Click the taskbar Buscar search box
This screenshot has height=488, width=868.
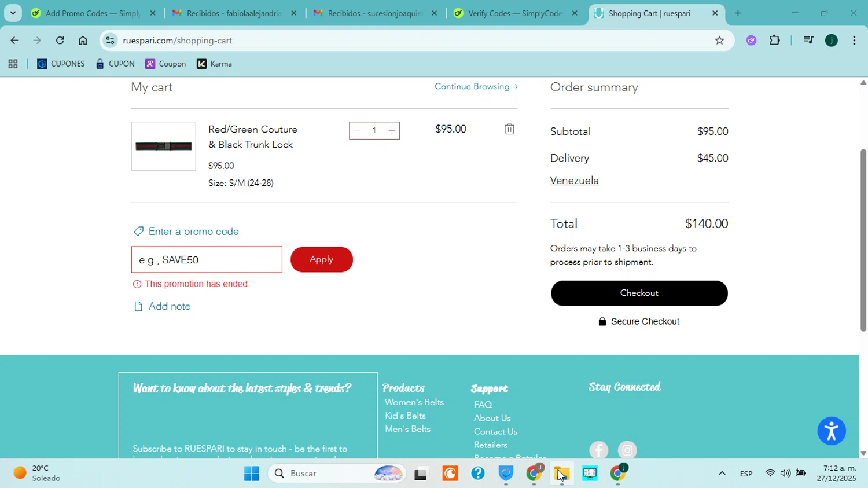(x=336, y=474)
